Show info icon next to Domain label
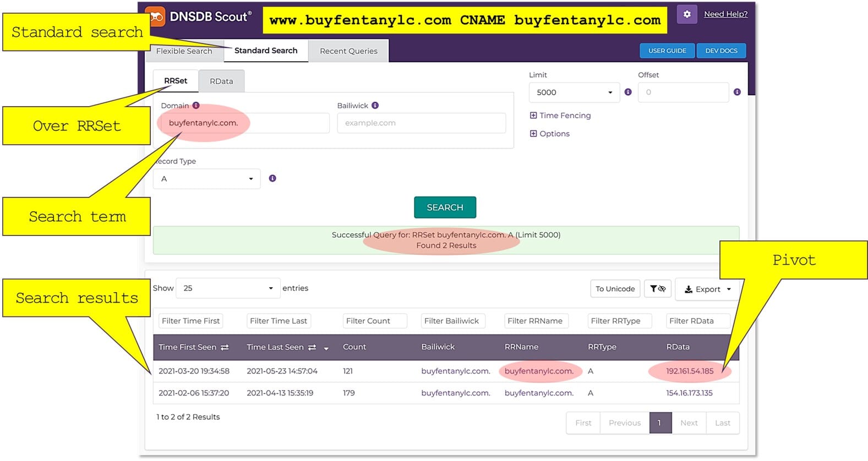 pyautogui.click(x=196, y=106)
